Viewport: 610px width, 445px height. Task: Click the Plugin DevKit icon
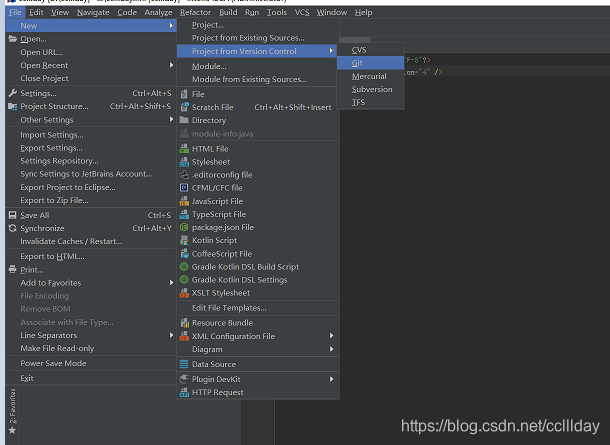(184, 379)
